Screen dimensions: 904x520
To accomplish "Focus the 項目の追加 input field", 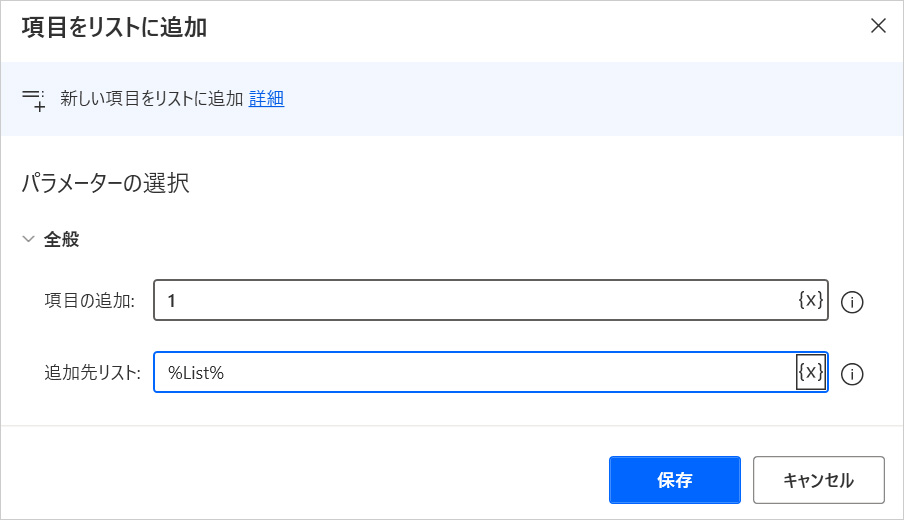I will 475,300.
